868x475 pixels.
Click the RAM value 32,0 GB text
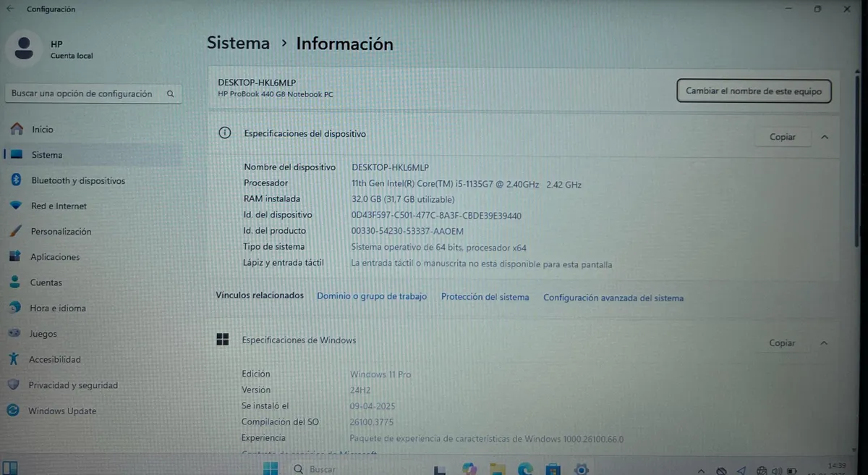(x=403, y=199)
